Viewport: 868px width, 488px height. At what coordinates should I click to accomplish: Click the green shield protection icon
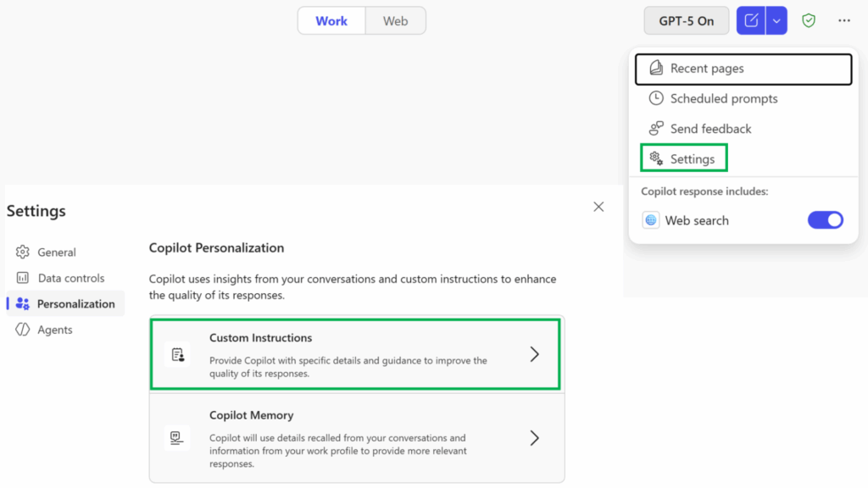pyautogui.click(x=809, y=21)
